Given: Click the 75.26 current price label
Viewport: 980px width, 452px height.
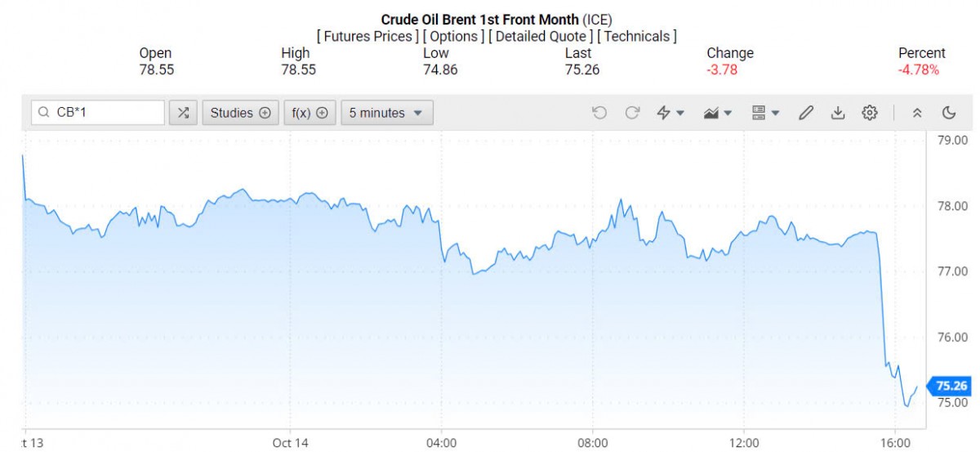Looking at the screenshot, I should coord(951,386).
